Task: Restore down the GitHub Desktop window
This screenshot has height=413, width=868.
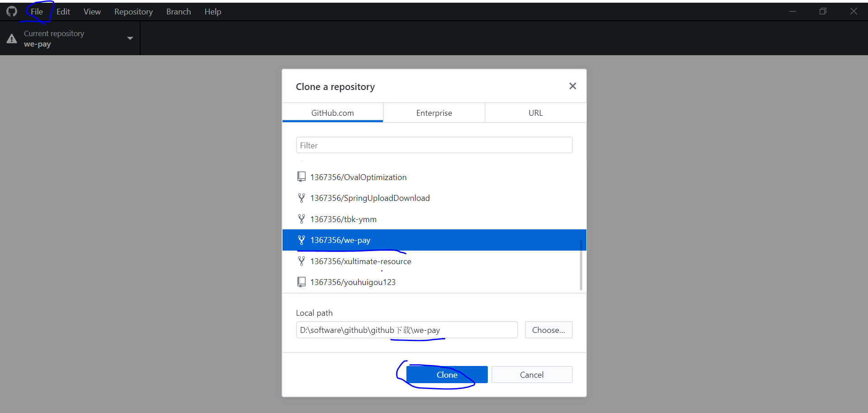Action: pos(823,11)
